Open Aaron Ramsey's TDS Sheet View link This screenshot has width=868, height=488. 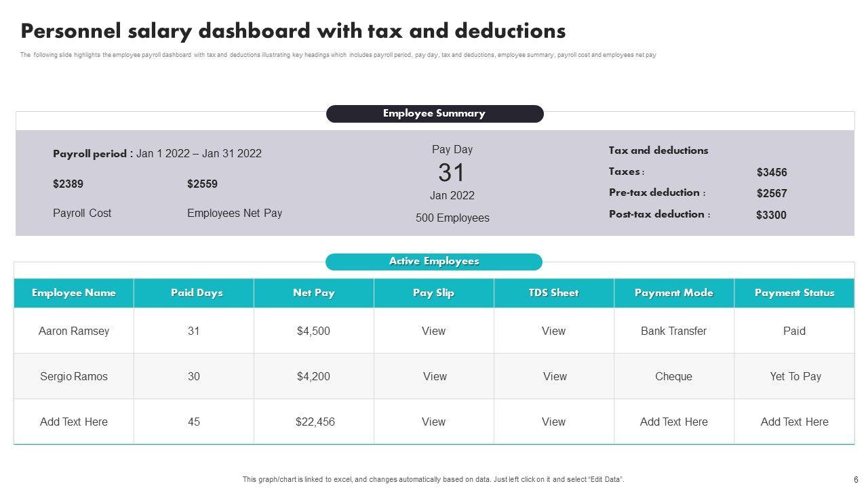553,331
